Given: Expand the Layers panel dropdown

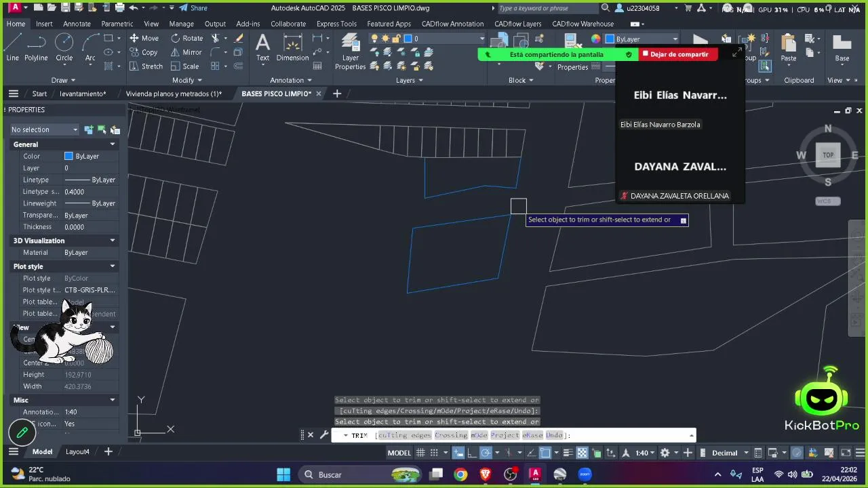Looking at the screenshot, I should [x=410, y=80].
